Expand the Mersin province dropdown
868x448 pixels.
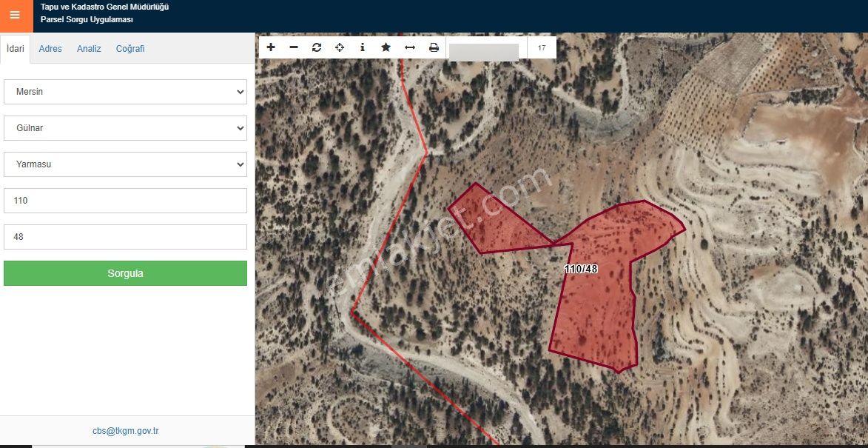tap(125, 92)
